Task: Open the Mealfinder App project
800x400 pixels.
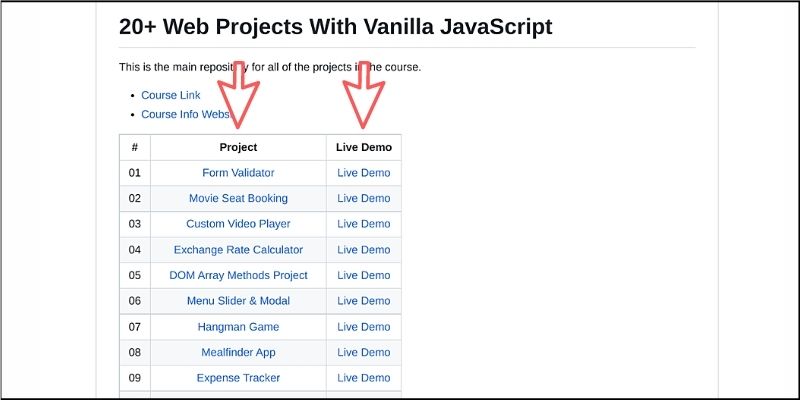Action: click(x=238, y=352)
